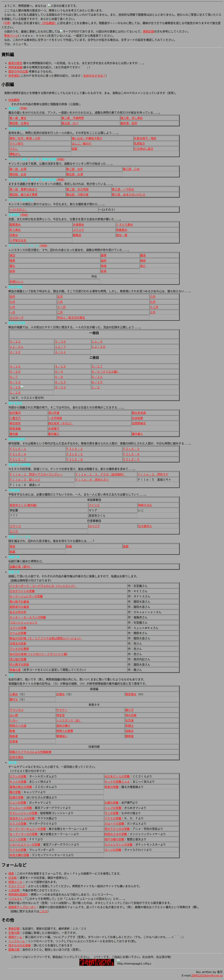Click the 四月 month link
Viewport: 224px width, 980px height.
pos(13,297)
